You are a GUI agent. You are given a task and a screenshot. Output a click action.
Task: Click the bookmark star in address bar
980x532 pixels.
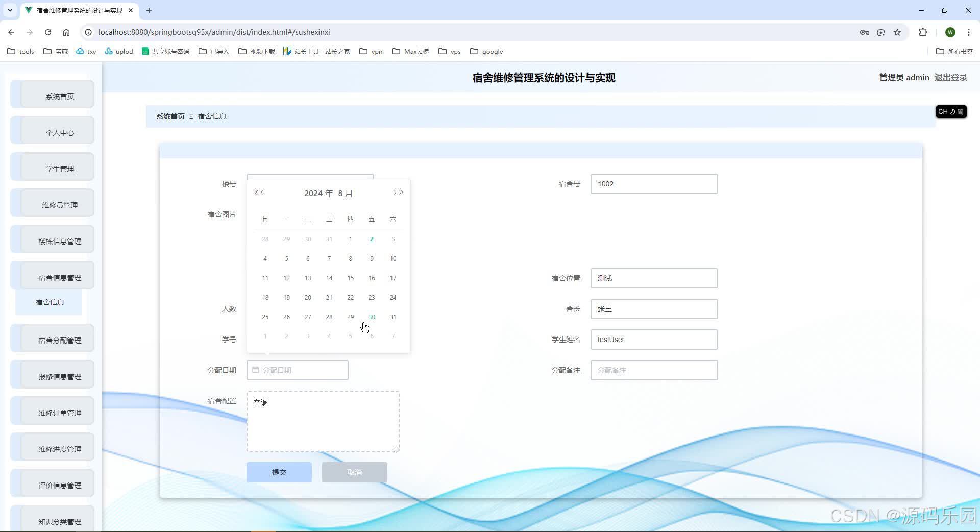(x=897, y=32)
